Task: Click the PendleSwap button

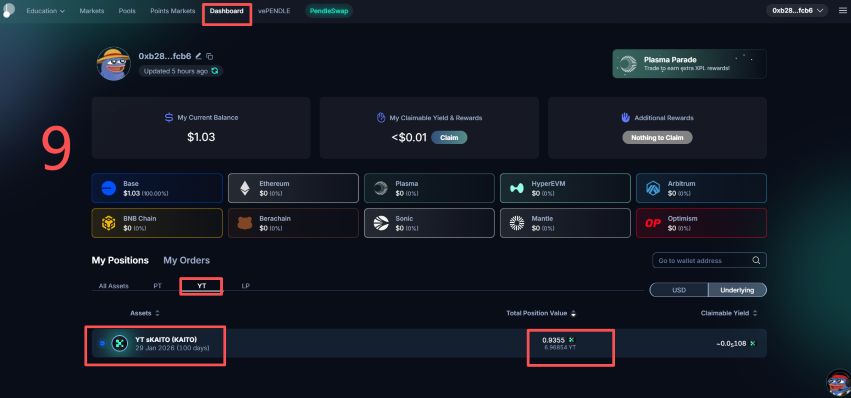Action: coord(328,10)
